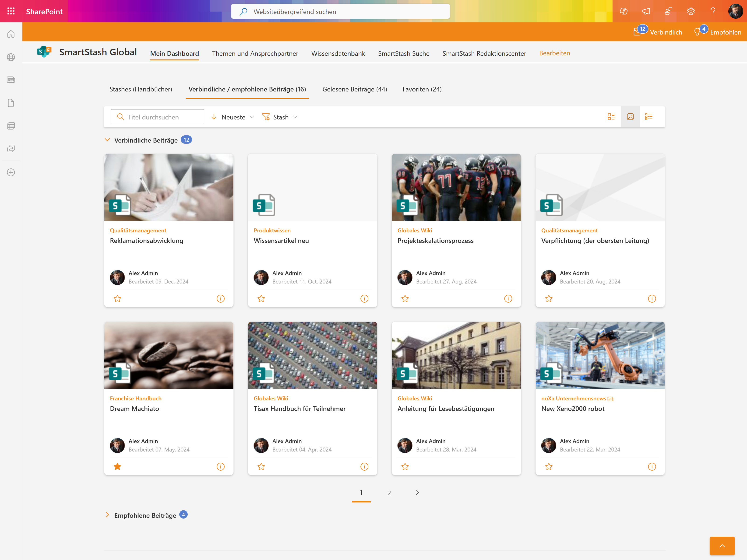Switch to Favoriten (24) tab
This screenshot has height=560, width=747.
pos(422,89)
